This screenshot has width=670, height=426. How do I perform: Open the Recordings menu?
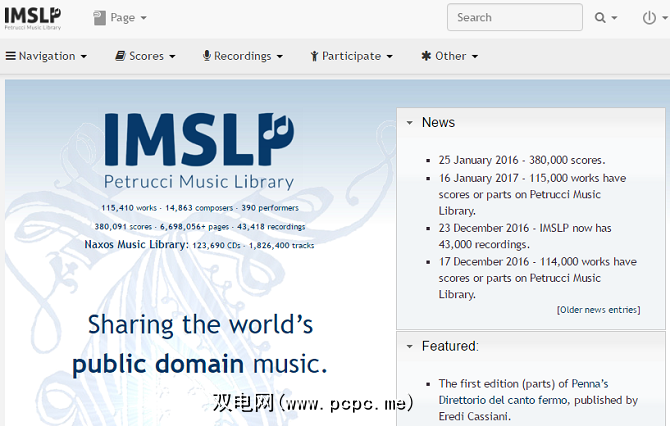click(243, 56)
